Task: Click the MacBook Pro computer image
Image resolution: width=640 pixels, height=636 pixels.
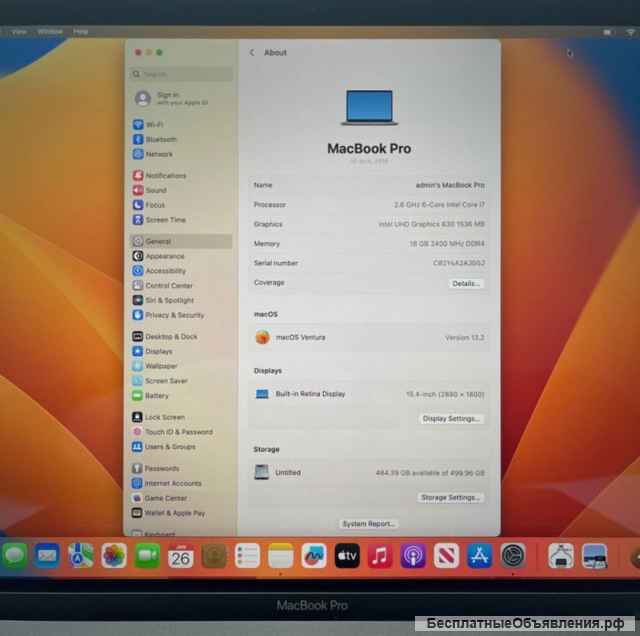Action: [369, 107]
